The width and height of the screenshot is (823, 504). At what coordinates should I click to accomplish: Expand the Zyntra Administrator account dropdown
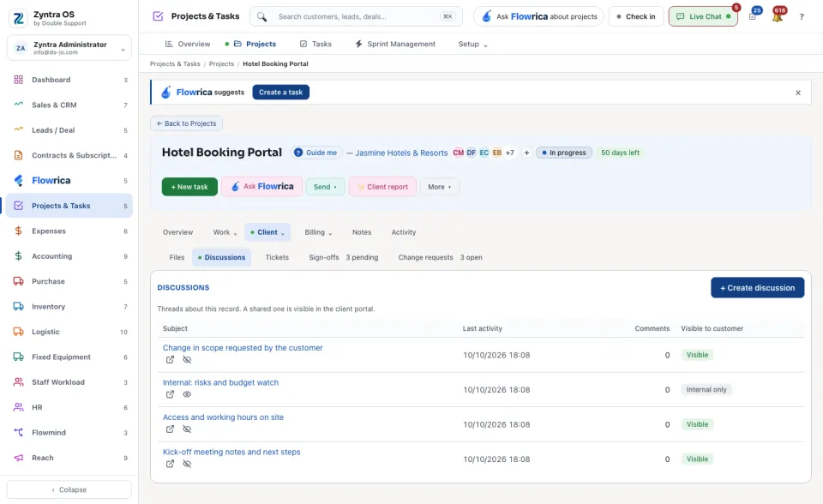pyautogui.click(x=69, y=48)
